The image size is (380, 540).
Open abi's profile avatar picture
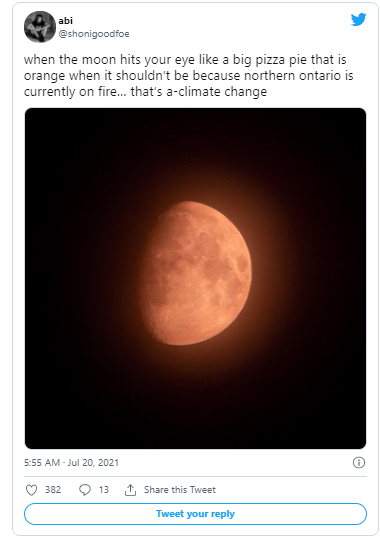[x=40, y=27]
